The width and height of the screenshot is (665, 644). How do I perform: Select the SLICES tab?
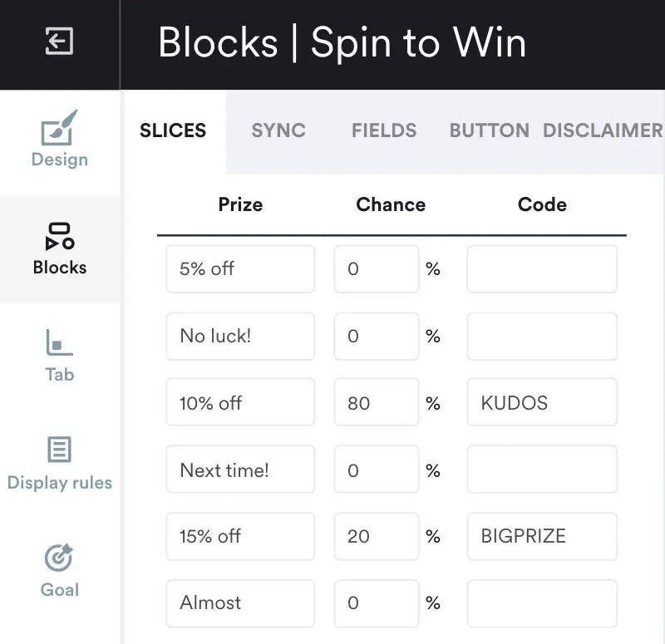(172, 130)
